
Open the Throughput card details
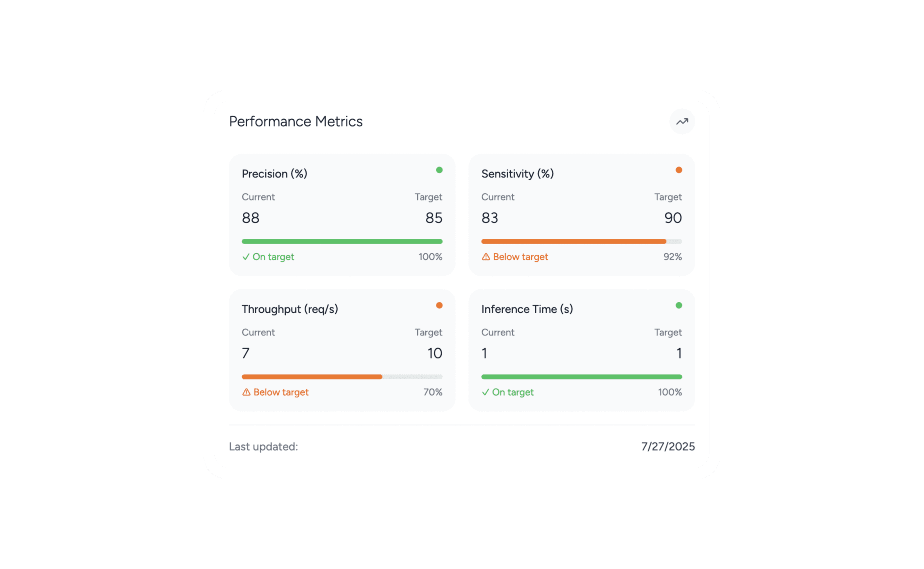342,349
